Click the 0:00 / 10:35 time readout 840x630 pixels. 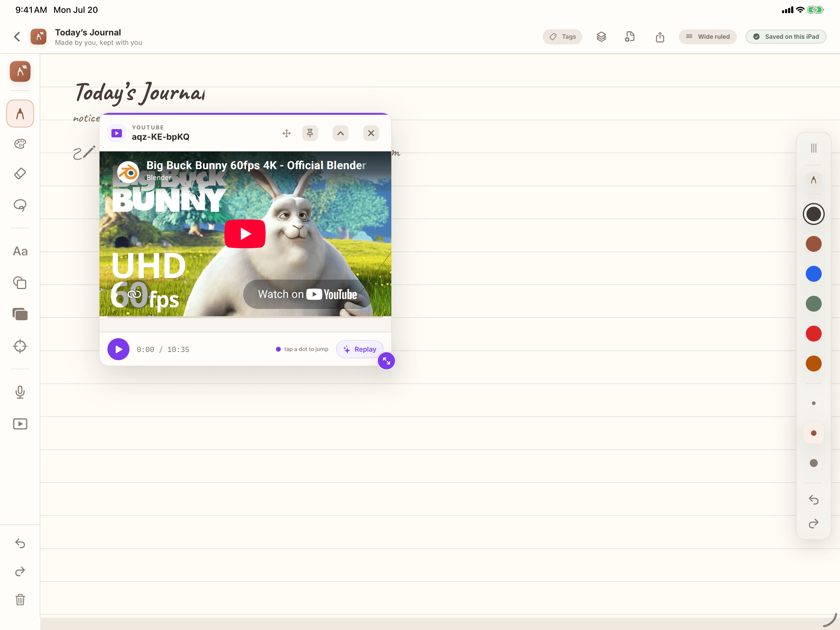[163, 349]
